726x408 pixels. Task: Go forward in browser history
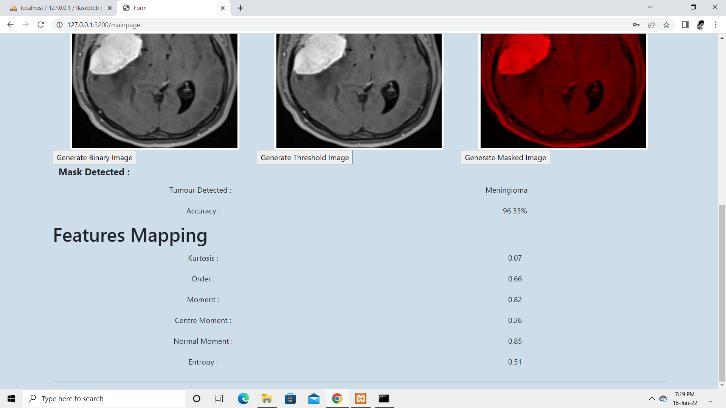pyautogui.click(x=25, y=25)
